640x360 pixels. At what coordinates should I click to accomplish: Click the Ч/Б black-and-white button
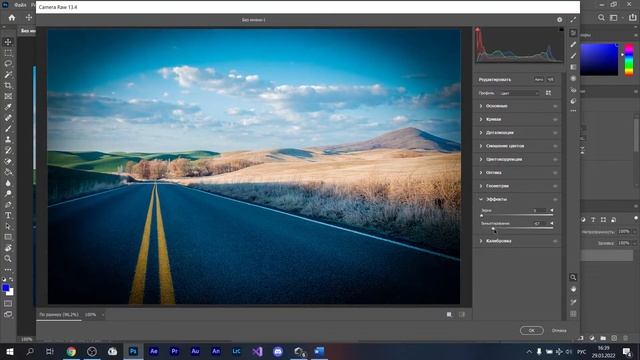click(550, 80)
